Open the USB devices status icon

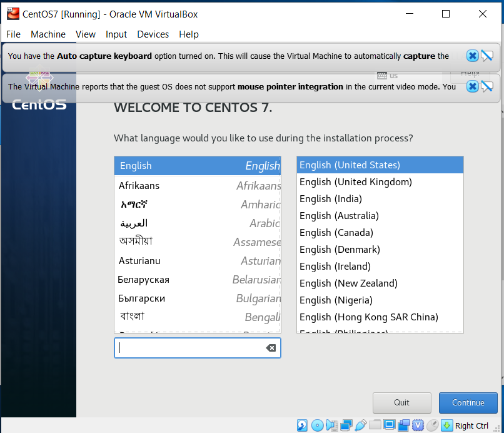(x=361, y=425)
